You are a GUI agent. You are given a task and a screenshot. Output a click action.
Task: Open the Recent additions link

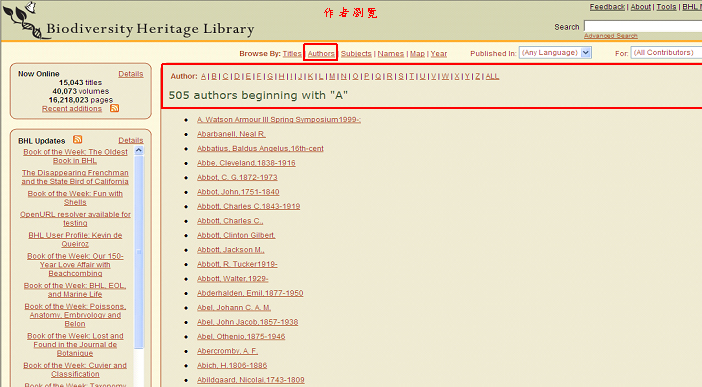coord(72,108)
